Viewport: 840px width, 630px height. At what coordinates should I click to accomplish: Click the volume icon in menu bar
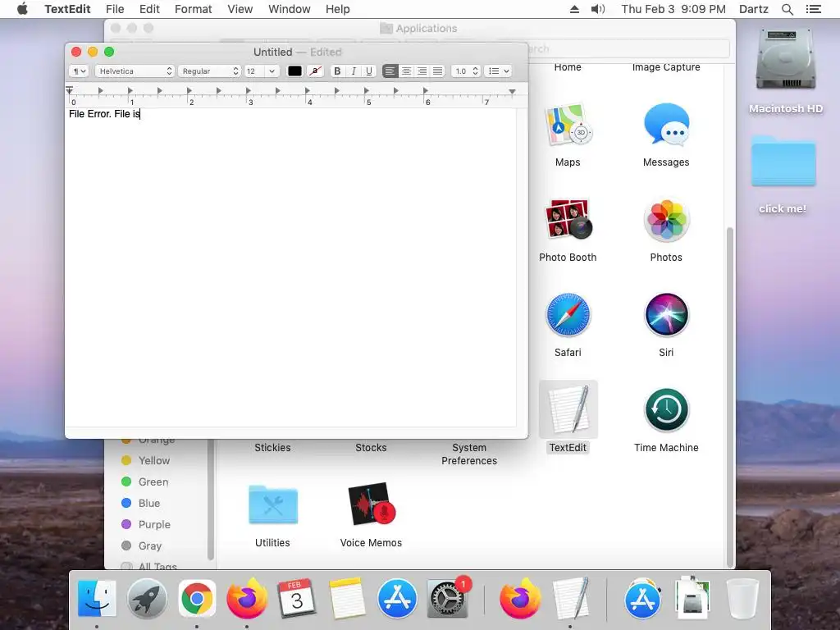coord(598,9)
